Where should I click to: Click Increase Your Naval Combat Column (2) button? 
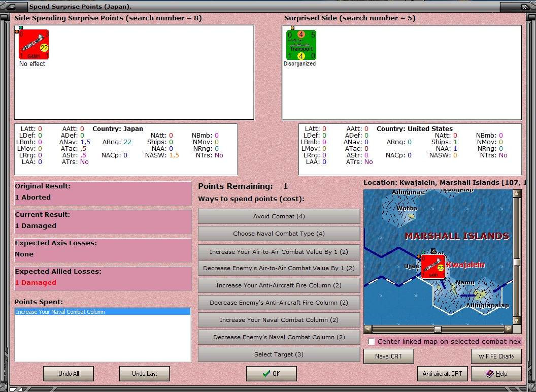pos(279,320)
